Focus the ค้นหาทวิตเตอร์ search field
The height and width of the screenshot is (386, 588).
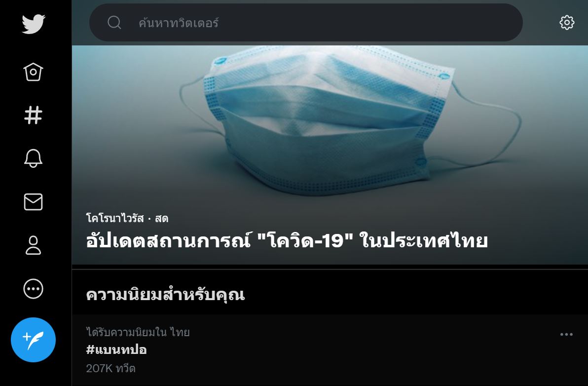306,23
